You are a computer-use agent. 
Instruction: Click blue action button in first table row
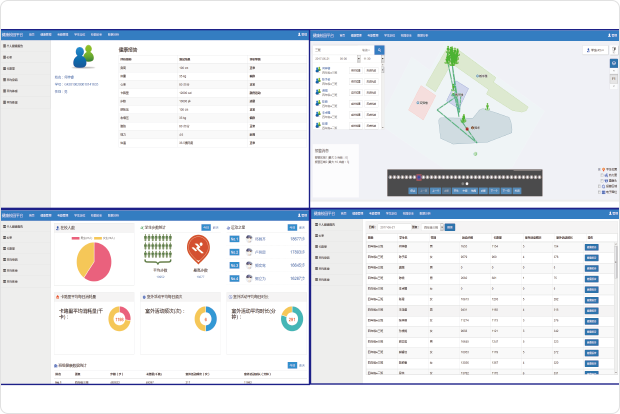coord(591,246)
